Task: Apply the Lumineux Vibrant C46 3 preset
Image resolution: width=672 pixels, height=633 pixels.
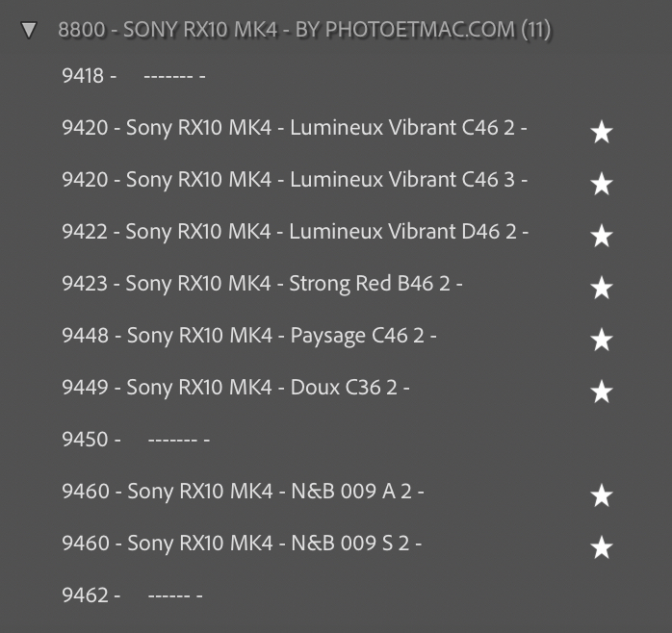Action: pos(294,179)
